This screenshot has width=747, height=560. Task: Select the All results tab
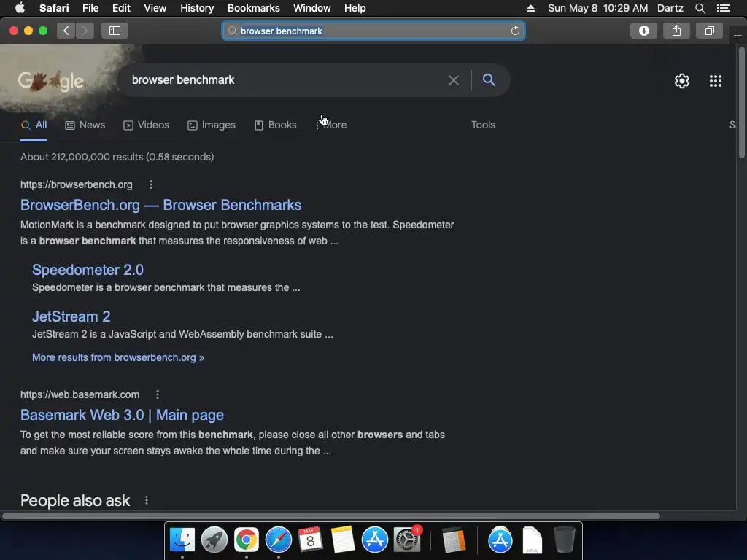click(x=34, y=125)
